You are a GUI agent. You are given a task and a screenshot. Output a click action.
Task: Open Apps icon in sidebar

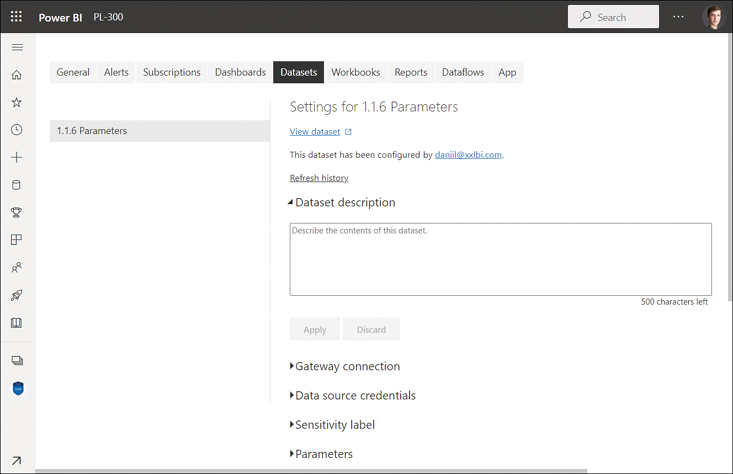pos(16,240)
